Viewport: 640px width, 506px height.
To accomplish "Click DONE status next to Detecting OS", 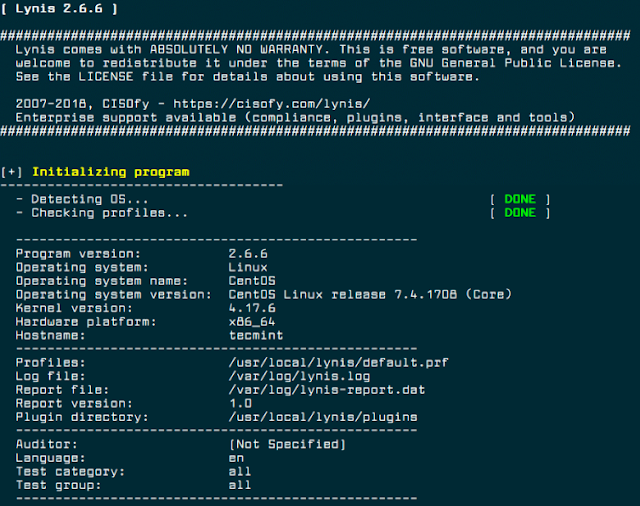I will point(520,199).
